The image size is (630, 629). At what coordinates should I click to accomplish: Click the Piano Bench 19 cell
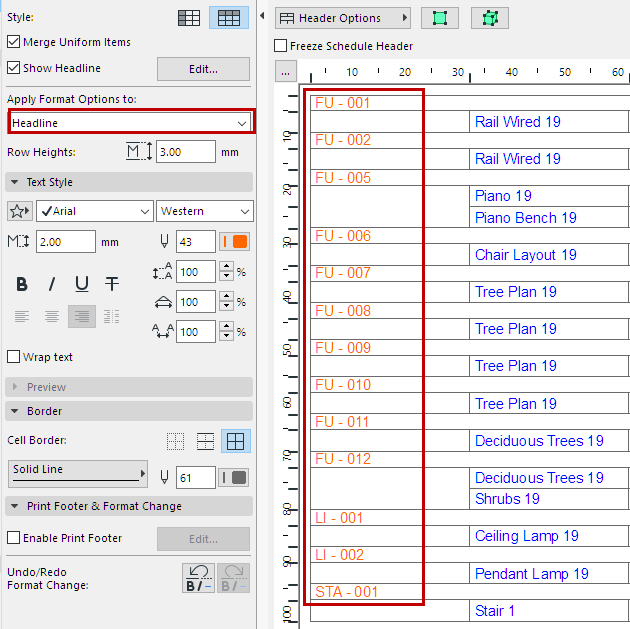tap(548, 217)
